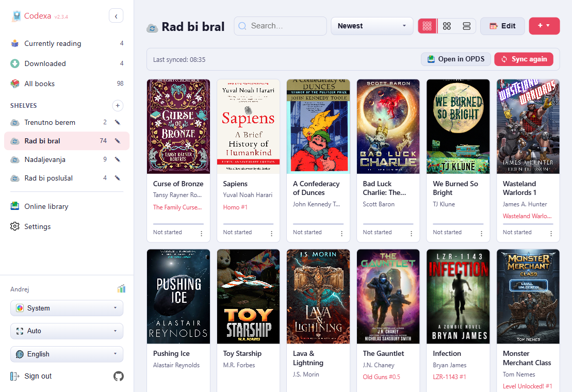The height and width of the screenshot is (392, 572).
Task: Open A Confederacy of Dunces cover
Action: 318,126
